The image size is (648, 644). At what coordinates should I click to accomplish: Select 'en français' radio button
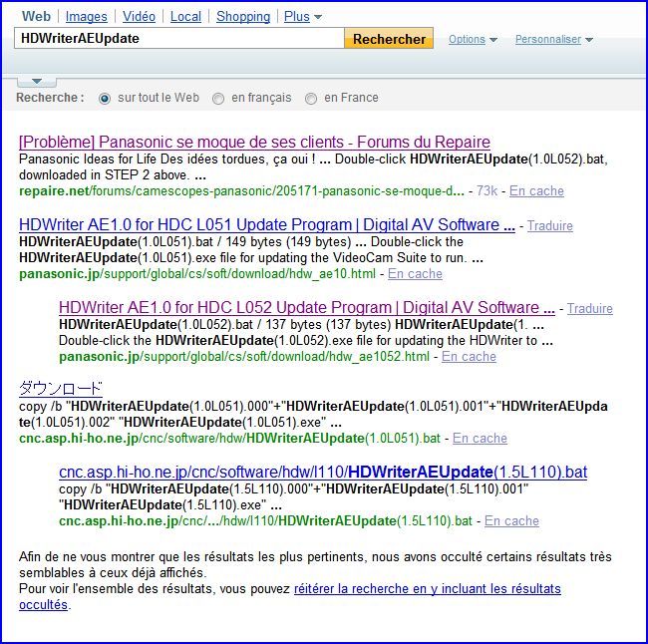click(218, 99)
